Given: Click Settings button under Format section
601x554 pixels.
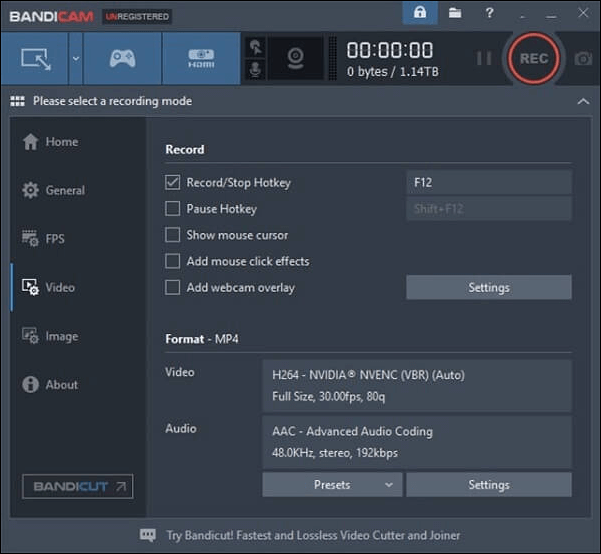Looking at the screenshot, I should (x=488, y=485).
